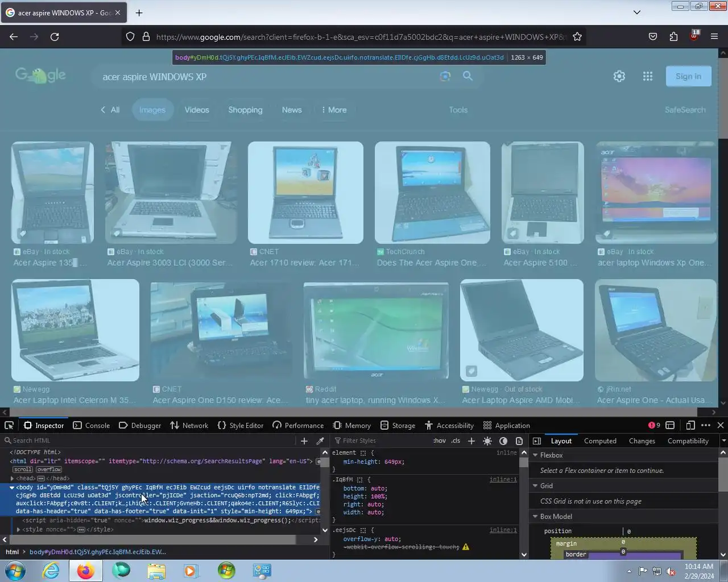Open the Network tab
The width and height of the screenshot is (728, 582).
(189, 425)
